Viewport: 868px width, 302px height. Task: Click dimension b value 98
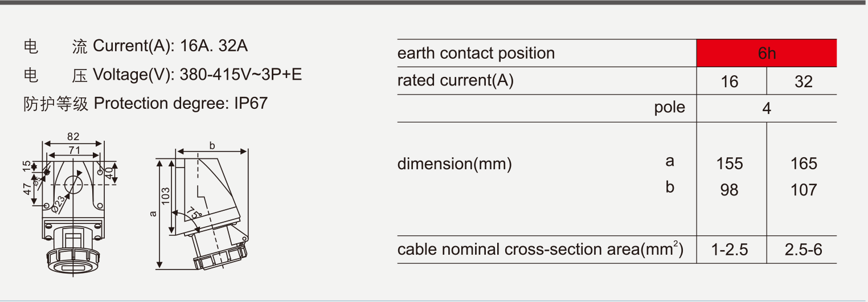click(730, 190)
